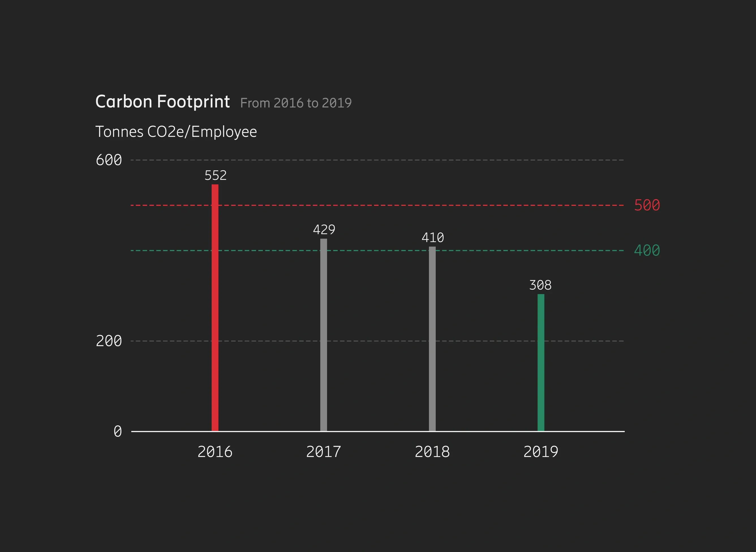This screenshot has width=756, height=552.
Task: Click the Carbon Footprint title
Action: coord(162,102)
